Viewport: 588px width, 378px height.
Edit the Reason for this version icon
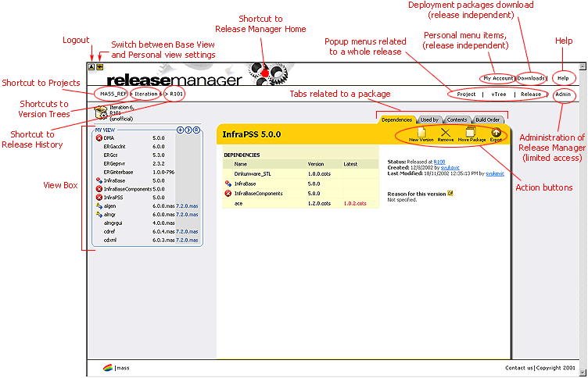pyautogui.click(x=451, y=193)
